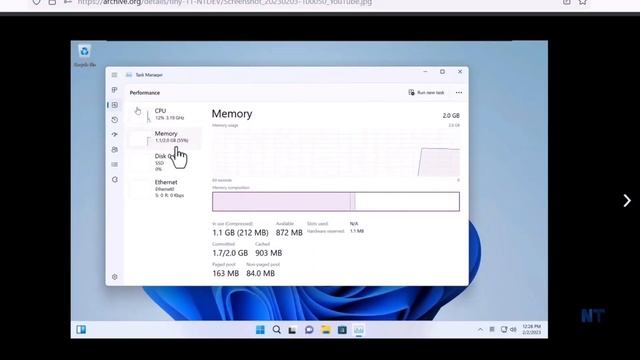Click the network icon in system tray
This screenshot has height=360, width=640.
click(x=504, y=329)
